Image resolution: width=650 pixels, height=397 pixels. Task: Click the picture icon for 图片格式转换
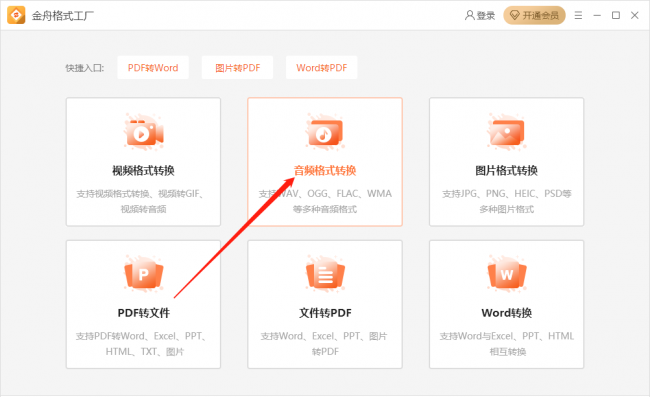pyautogui.click(x=507, y=132)
